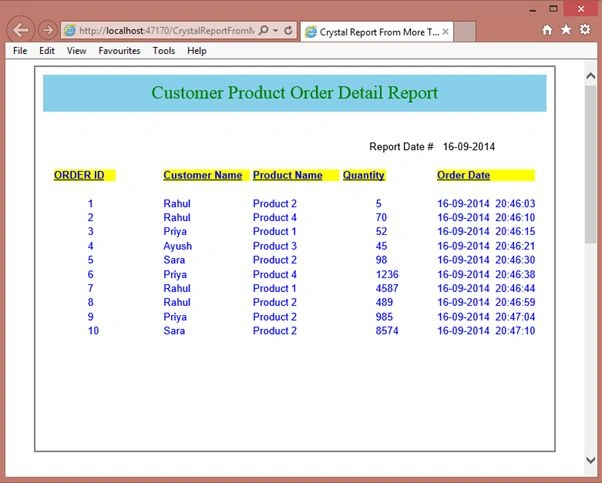
Task: Open the File menu
Action: (20, 51)
